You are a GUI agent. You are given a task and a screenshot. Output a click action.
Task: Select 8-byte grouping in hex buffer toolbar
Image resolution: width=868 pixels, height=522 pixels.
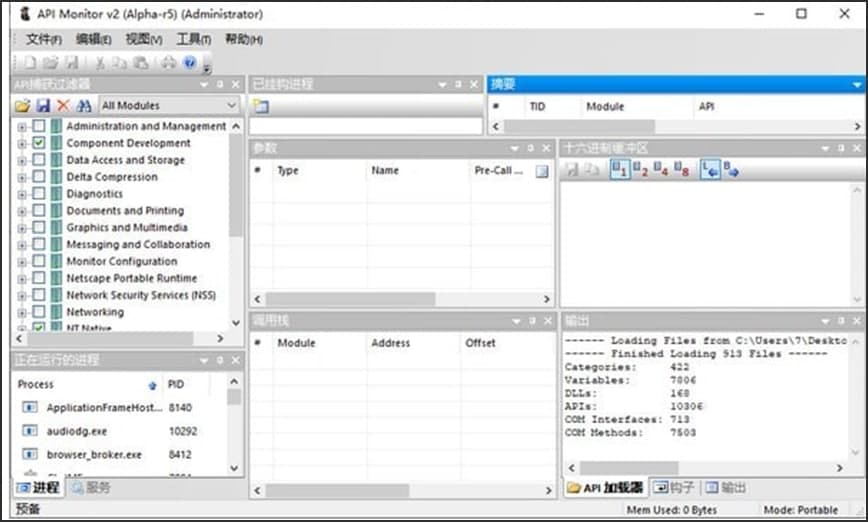(x=682, y=170)
